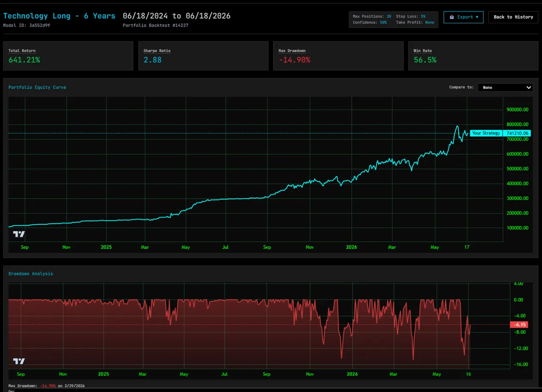
Task: Click the 500000.00 price axis label
Action: pos(517,169)
